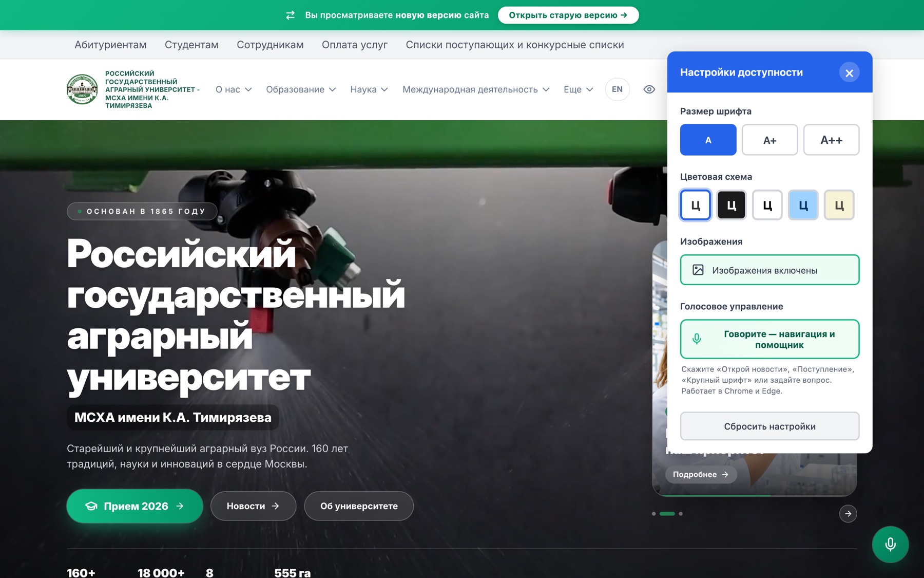Open Сотрудникам section
Screen dimensions: 924x578
(270, 45)
